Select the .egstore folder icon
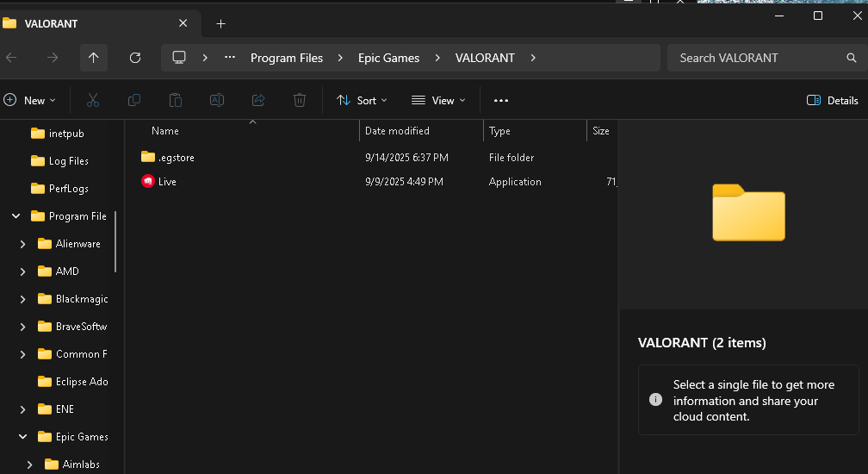Image resolution: width=868 pixels, height=474 pixels. pyautogui.click(x=148, y=157)
